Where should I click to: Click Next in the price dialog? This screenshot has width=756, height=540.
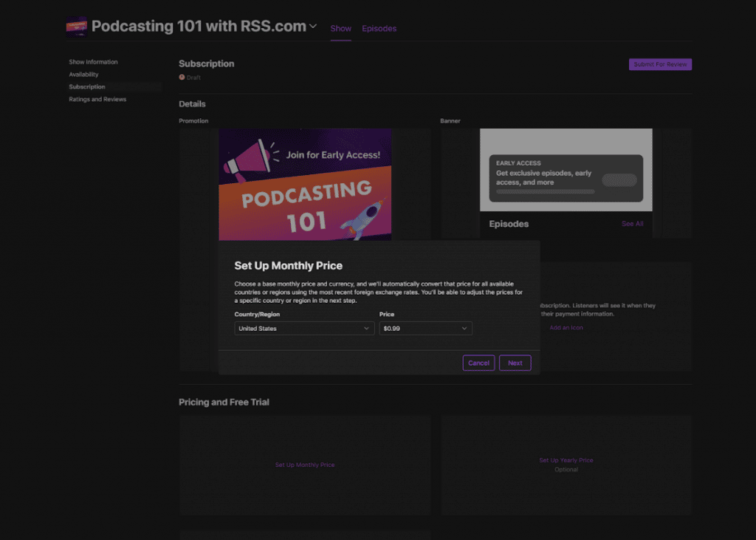click(515, 363)
